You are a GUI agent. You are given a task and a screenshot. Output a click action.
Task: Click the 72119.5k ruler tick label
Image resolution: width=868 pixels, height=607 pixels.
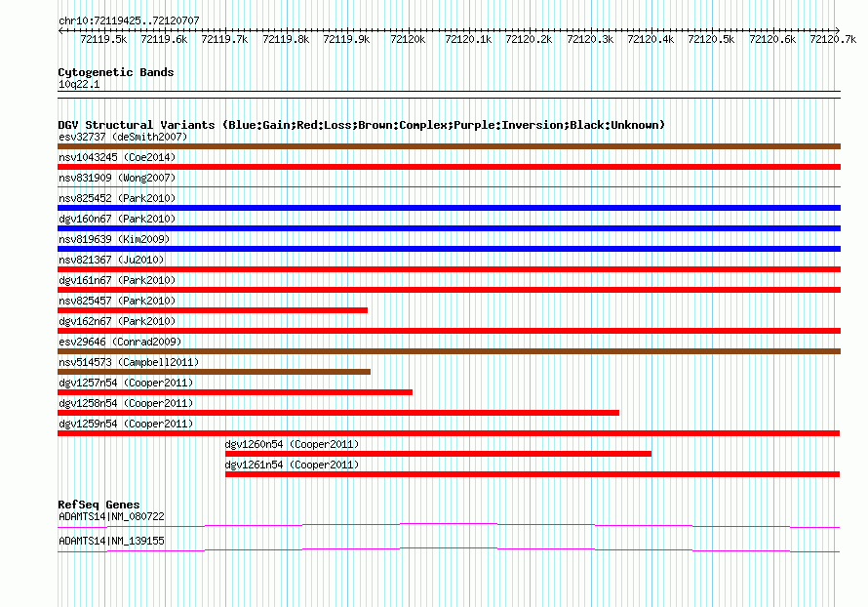click(x=103, y=39)
